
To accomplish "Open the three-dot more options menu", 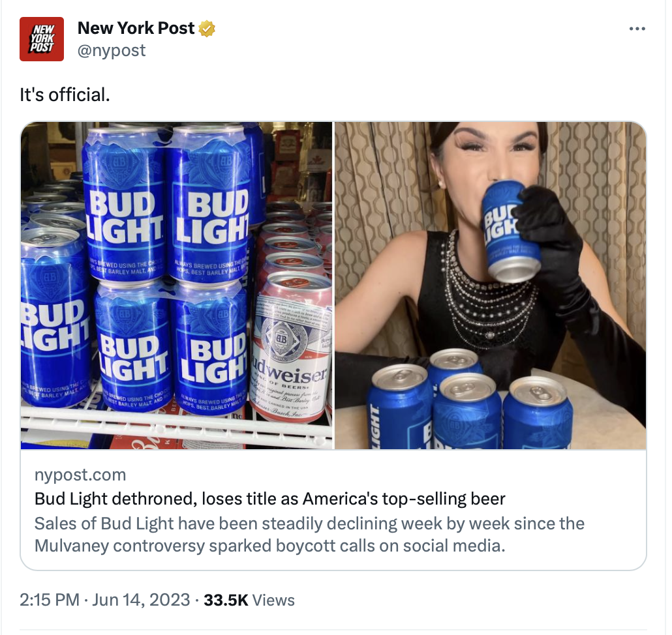I will [x=637, y=29].
